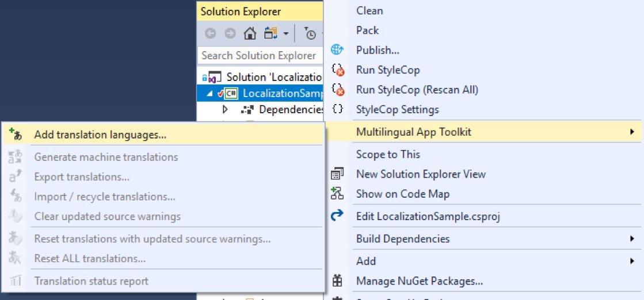Viewport: 644px width, 300px height.
Task: Select the Dependencies tree row
Action: 260,110
